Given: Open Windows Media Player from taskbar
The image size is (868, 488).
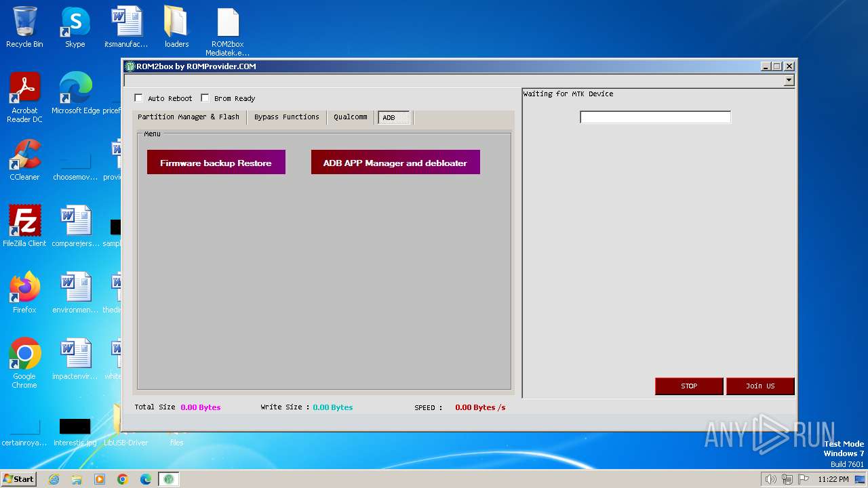Looking at the screenshot, I should (100, 479).
